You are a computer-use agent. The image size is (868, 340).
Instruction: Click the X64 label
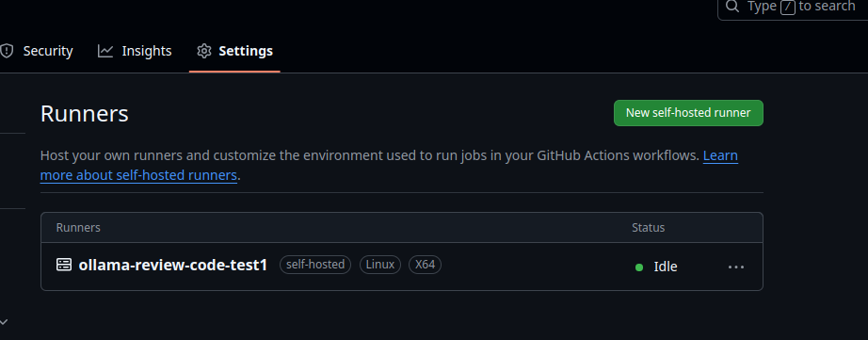pos(426,265)
